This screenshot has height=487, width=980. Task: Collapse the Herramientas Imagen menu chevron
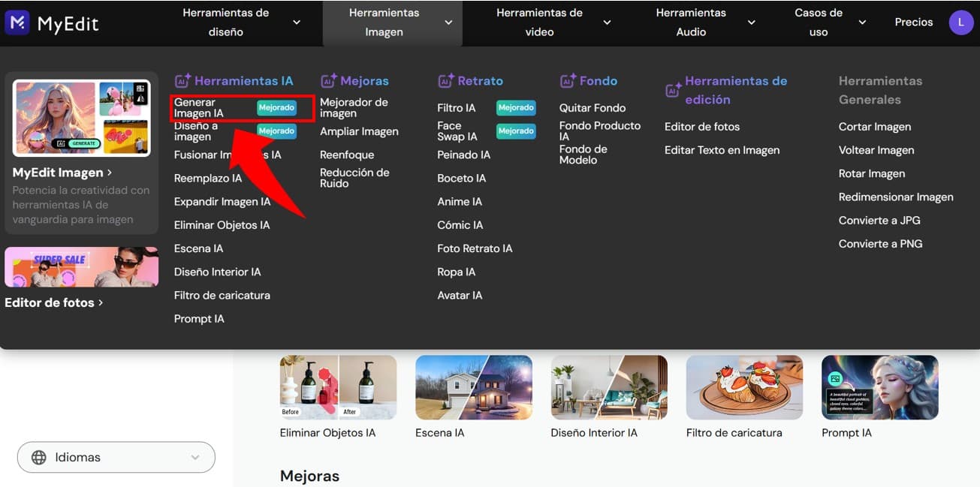click(x=448, y=23)
